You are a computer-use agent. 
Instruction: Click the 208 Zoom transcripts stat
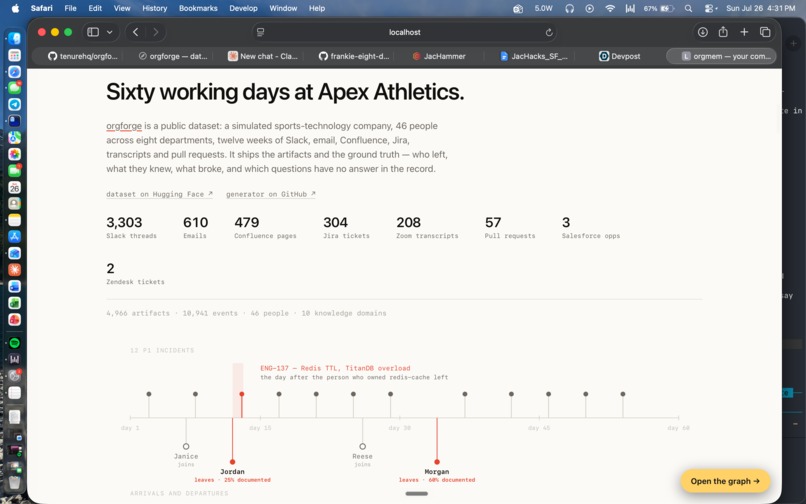(427, 227)
